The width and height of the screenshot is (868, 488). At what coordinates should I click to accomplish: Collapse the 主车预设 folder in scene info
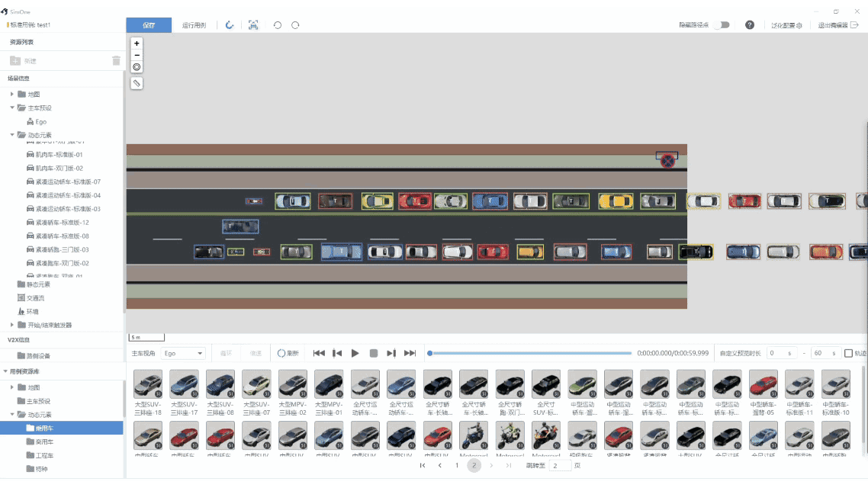coord(11,108)
